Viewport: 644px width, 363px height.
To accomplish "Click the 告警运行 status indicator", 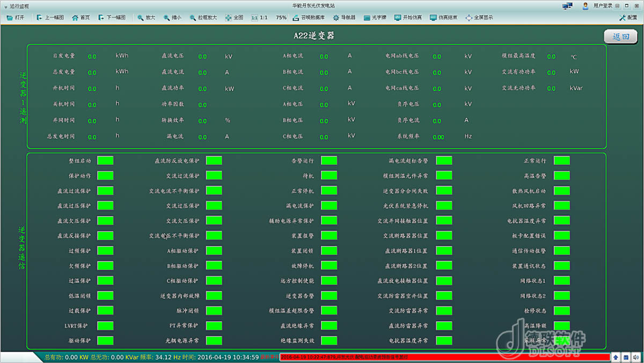I will pos(328,161).
